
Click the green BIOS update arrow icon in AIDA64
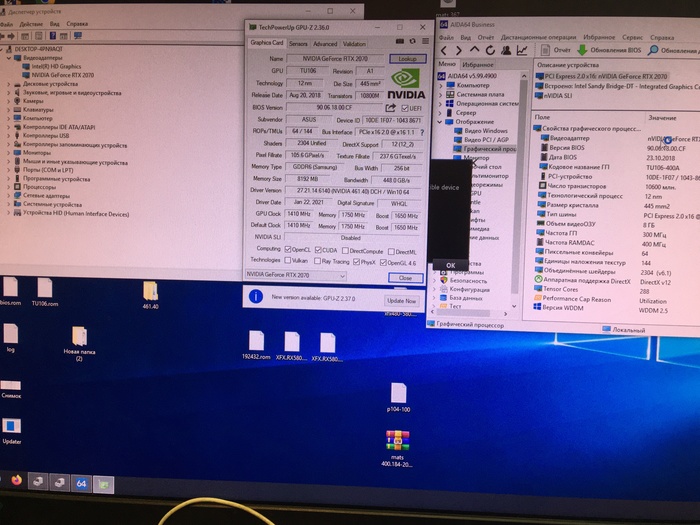click(584, 49)
